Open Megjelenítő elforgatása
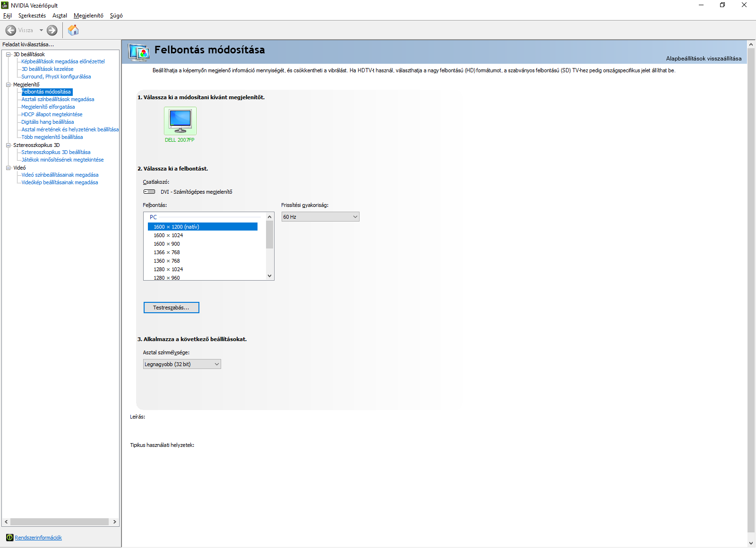 click(48, 107)
